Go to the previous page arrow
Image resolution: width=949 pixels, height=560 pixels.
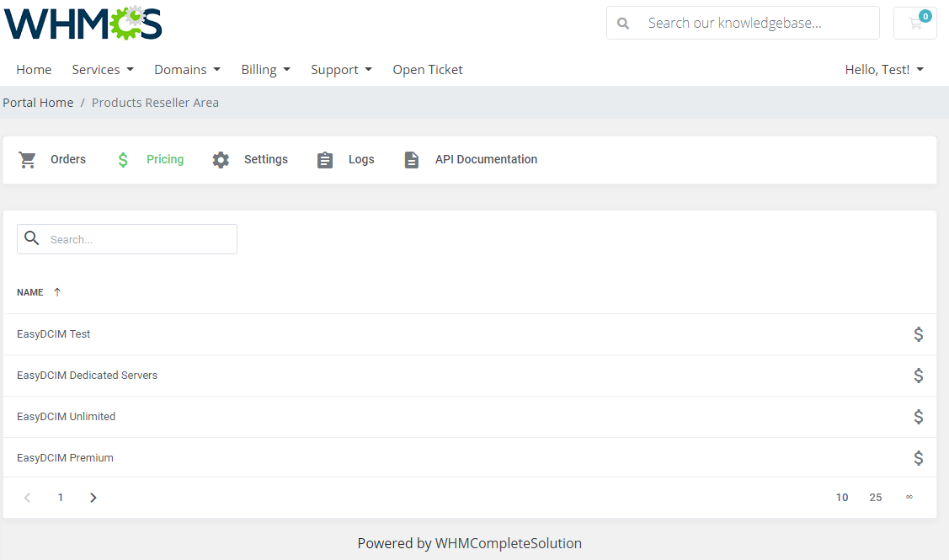(27, 498)
